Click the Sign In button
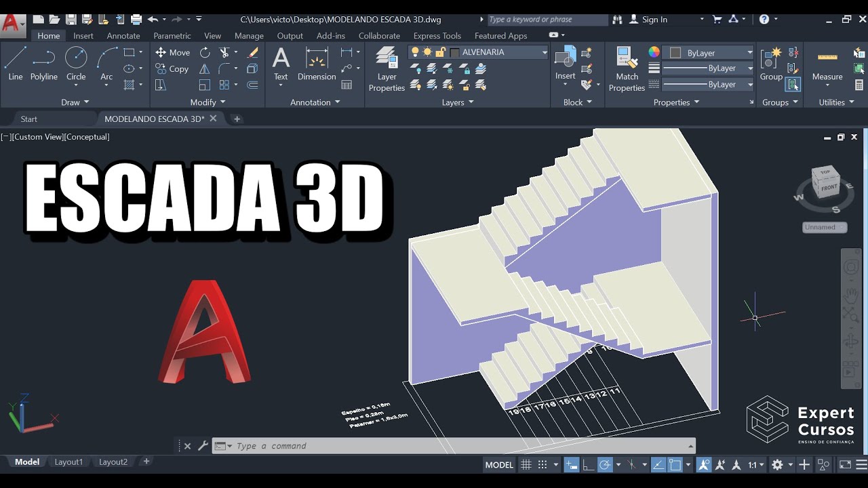The height and width of the screenshot is (488, 868). pos(648,20)
